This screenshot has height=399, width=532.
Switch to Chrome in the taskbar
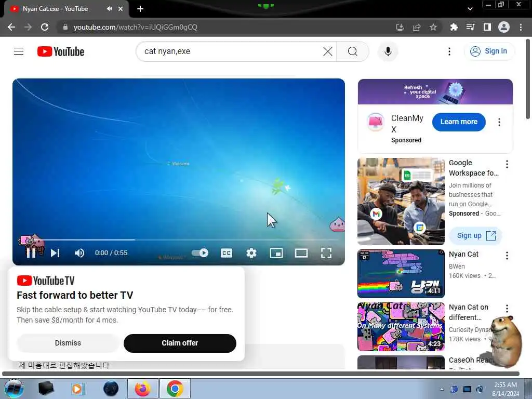coord(175,389)
